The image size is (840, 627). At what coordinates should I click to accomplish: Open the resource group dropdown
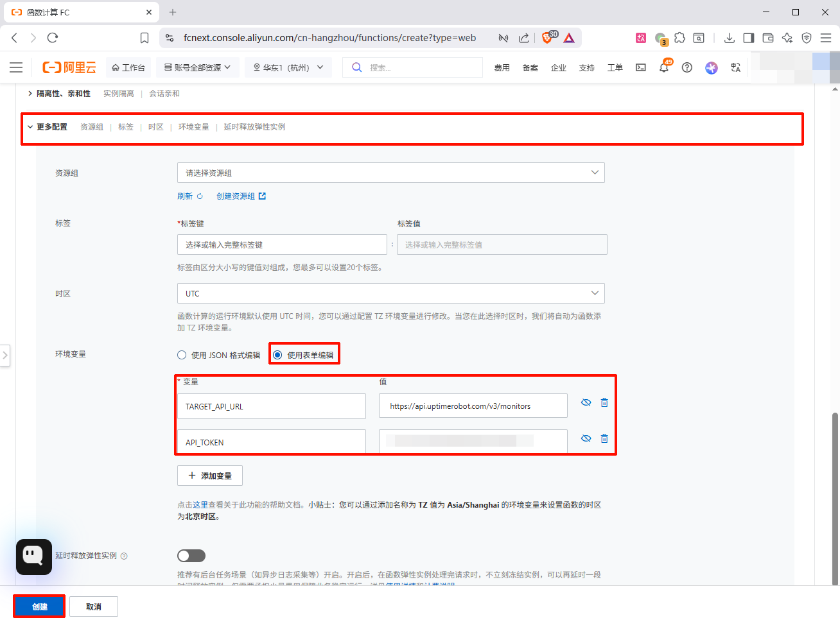[390, 173]
